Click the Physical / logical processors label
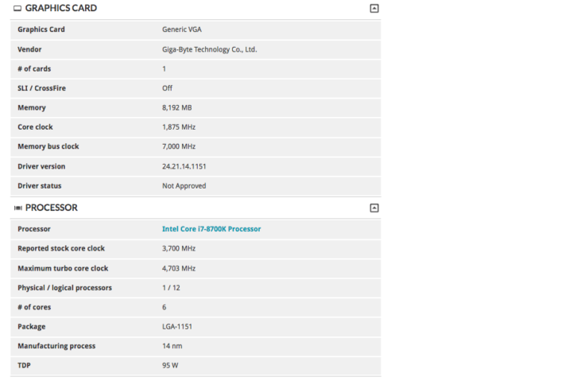This screenshot has width=588, height=381. tap(64, 287)
